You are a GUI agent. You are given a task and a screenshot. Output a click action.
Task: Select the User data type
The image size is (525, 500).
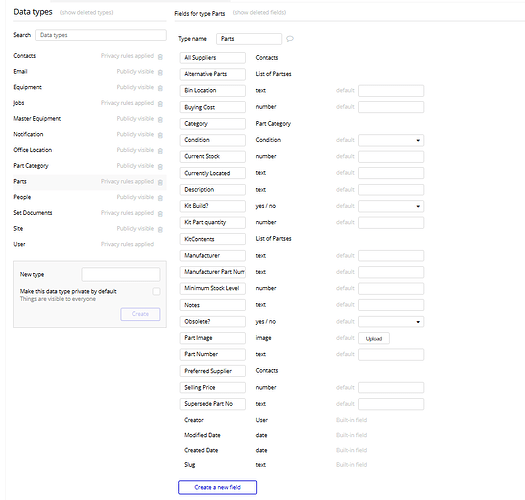(x=19, y=244)
